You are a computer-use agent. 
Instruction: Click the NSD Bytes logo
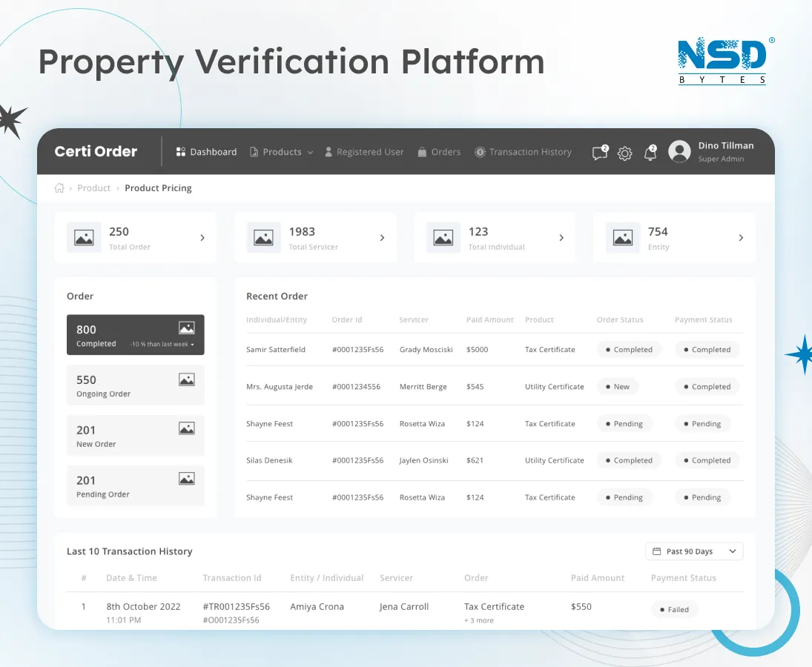pos(725,61)
